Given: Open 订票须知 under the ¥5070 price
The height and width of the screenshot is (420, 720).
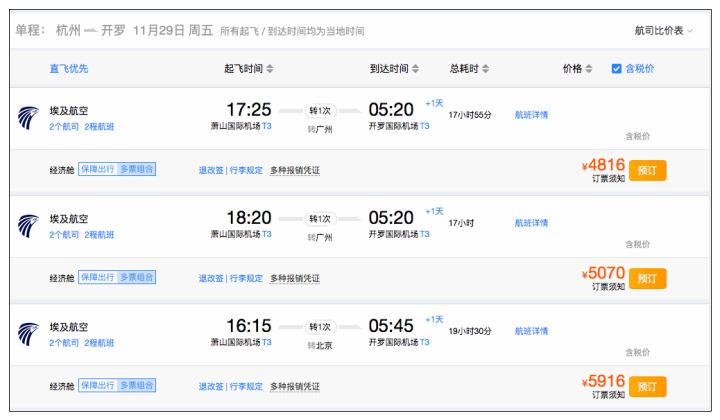Looking at the screenshot, I should pyautogui.click(x=608, y=287).
